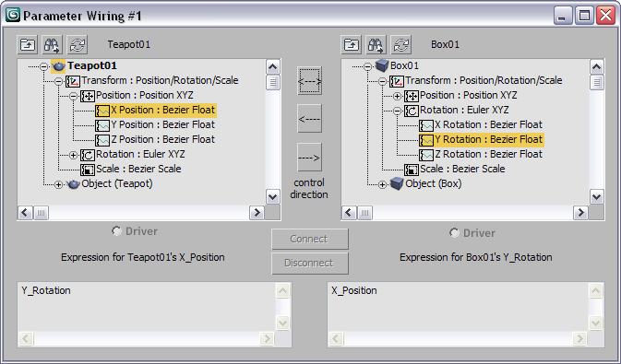621x364 pixels.
Task: Click Refresh Tree View icon above Teapot01 tree
Action: click(x=78, y=45)
